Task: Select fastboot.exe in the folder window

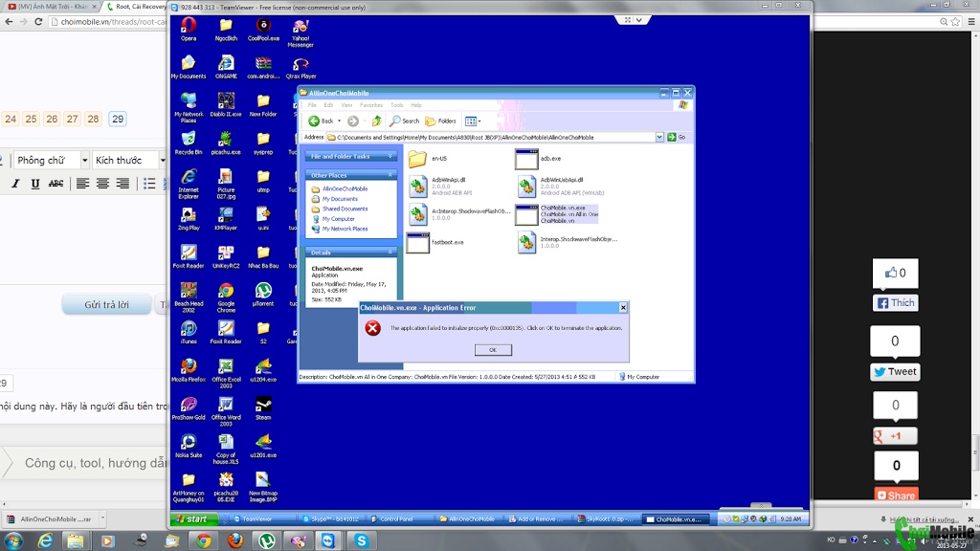Action: (x=435, y=242)
